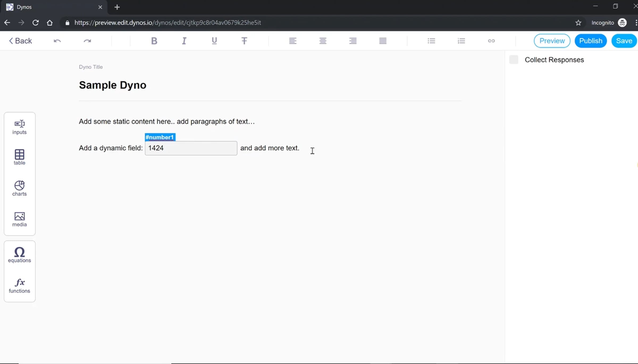638x364 pixels.
Task: Open the charts tool
Action: pyautogui.click(x=19, y=188)
